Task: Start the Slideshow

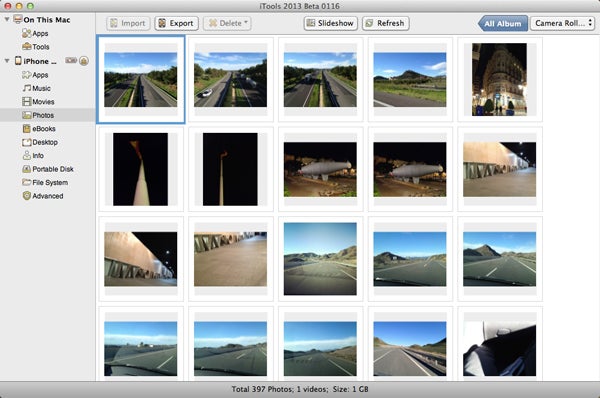Action: click(331, 23)
